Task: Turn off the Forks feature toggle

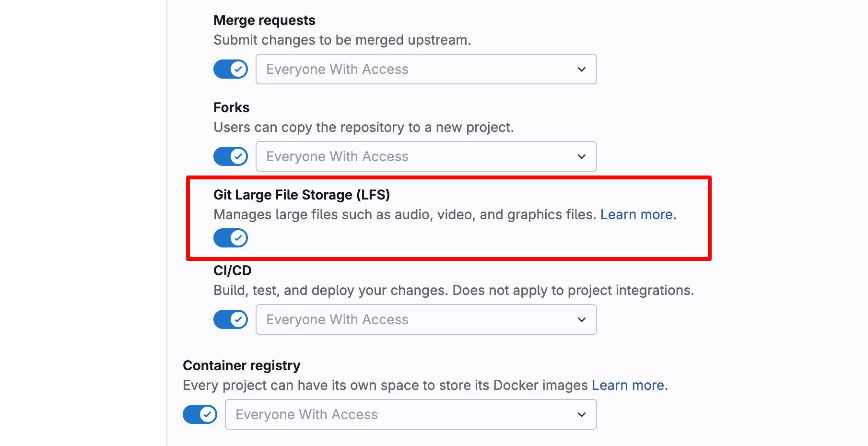Action: tap(231, 156)
